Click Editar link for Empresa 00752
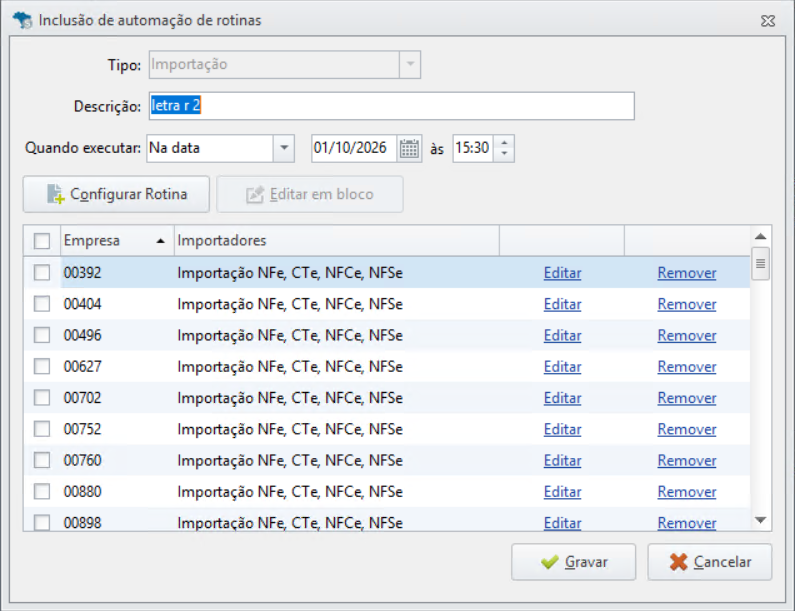 (x=562, y=429)
